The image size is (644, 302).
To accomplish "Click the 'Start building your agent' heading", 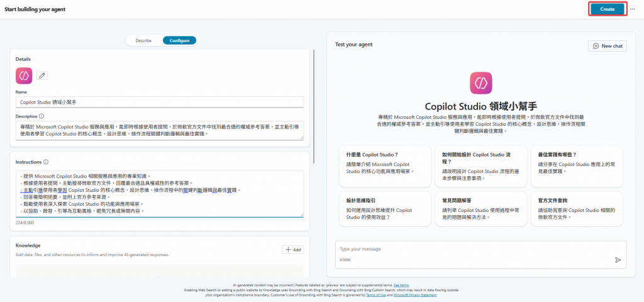I will coord(35,9).
